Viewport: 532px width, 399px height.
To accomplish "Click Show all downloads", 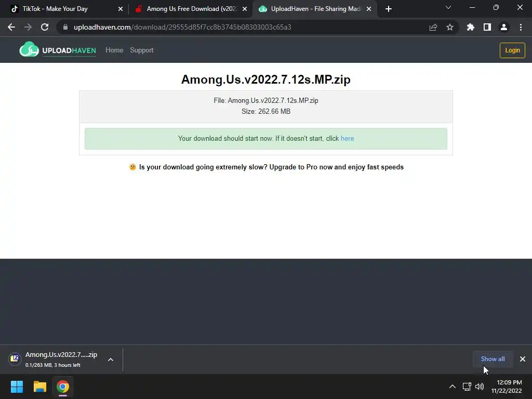I will tap(493, 359).
